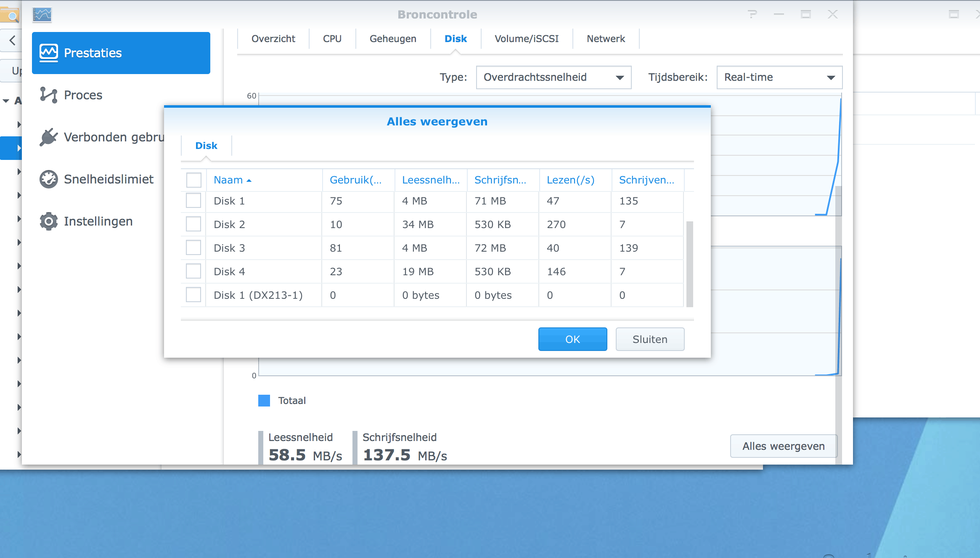Click the OK button
Viewport: 980px width, 558px height.
[572, 339]
